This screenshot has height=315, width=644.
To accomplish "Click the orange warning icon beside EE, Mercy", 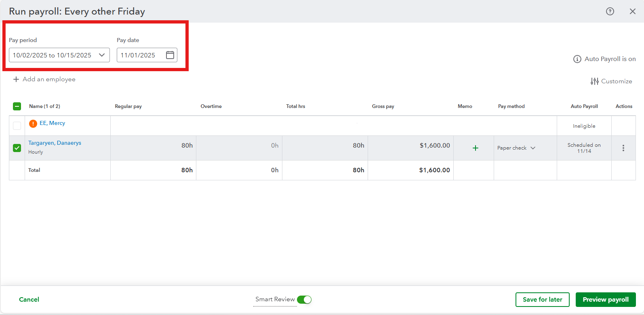I will pyautogui.click(x=33, y=124).
